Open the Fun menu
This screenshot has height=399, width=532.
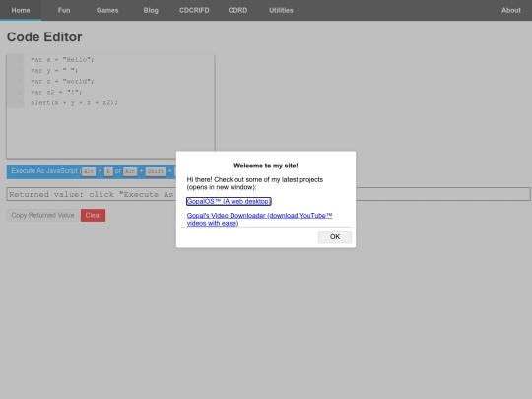pos(64,10)
